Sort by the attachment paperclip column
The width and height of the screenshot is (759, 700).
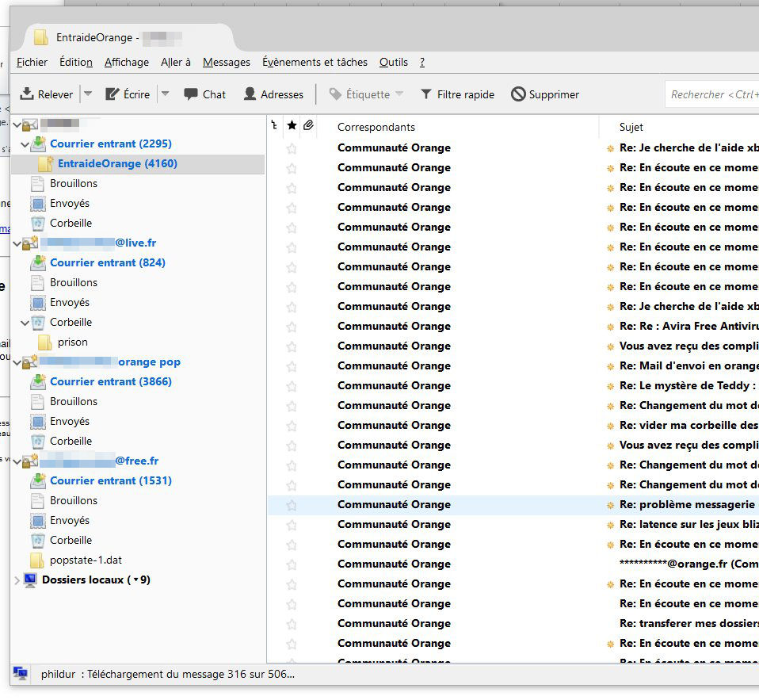click(308, 126)
